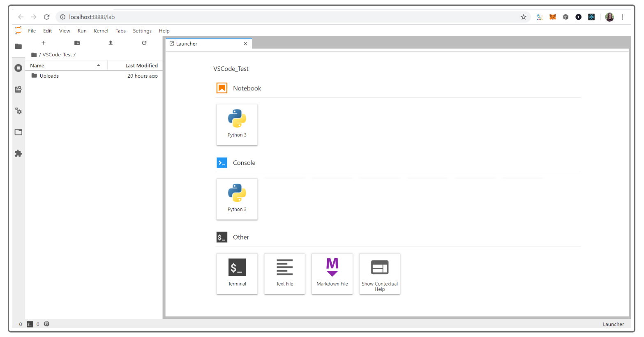Image resolution: width=644 pixels, height=337 pixels.
Task: Click the Upload Files icon
Action: [x=111, y=43]
